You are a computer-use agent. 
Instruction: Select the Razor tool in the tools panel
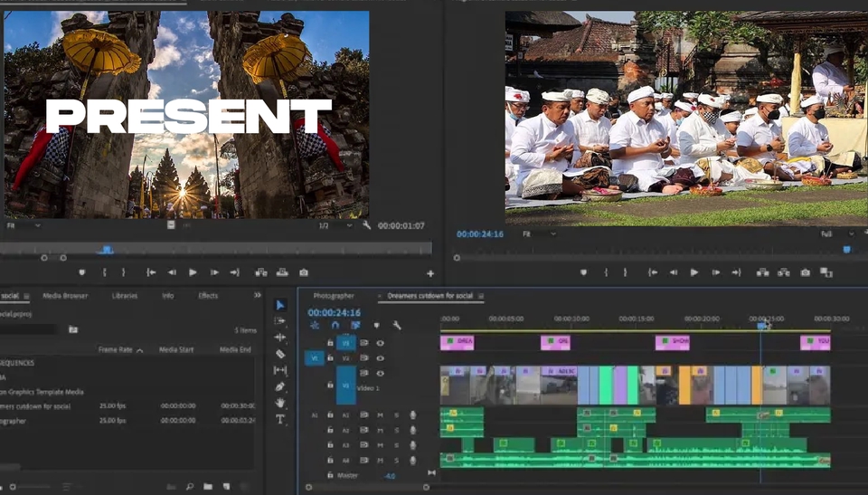point(280,354)
